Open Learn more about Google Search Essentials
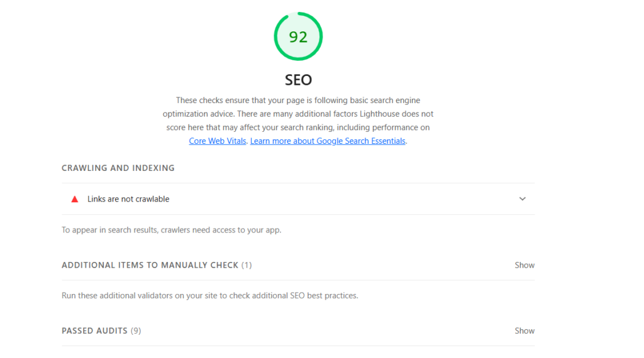 [x=328, y=141]
